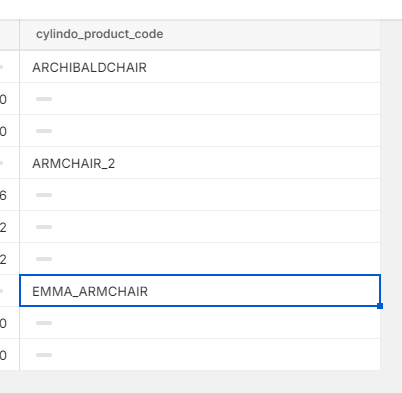Screen dimensions: 402x393
Task: Select the empty cell directly above EMMA_ARMCHAIR
Action: (x=200, y=259)
